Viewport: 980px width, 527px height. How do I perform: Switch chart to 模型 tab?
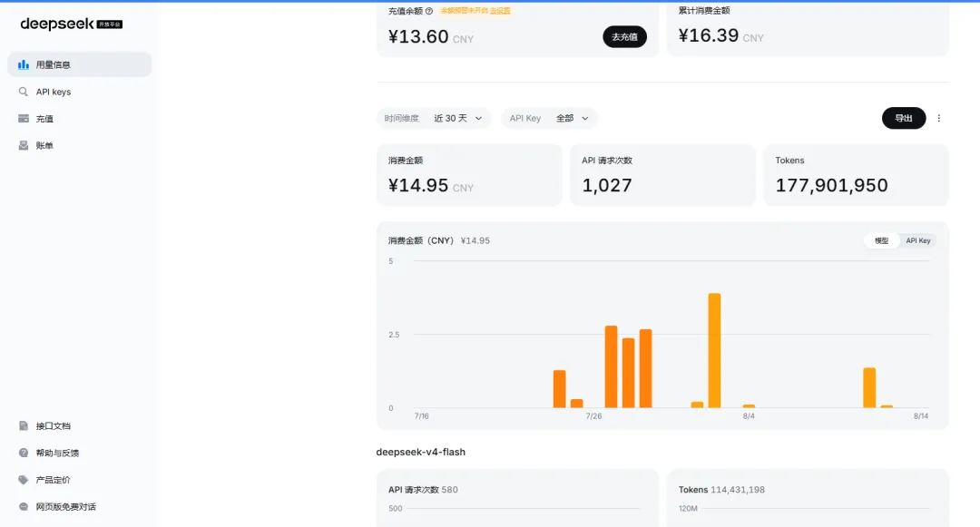tap(881, 240)
